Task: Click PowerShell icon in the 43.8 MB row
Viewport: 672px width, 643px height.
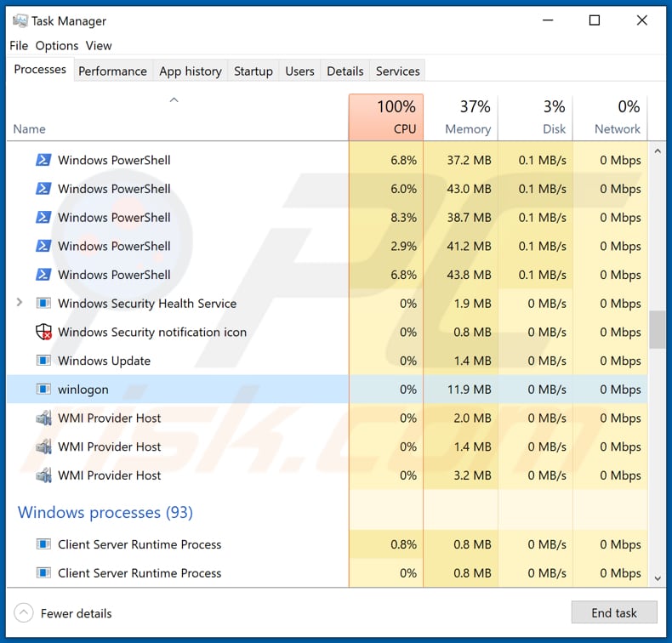Action: [x=43, y=275]
